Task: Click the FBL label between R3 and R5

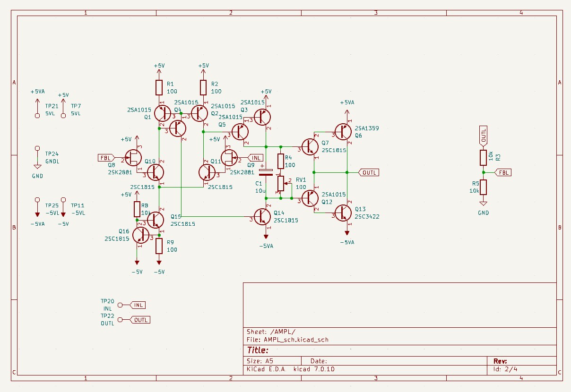Action: (503, 172)
